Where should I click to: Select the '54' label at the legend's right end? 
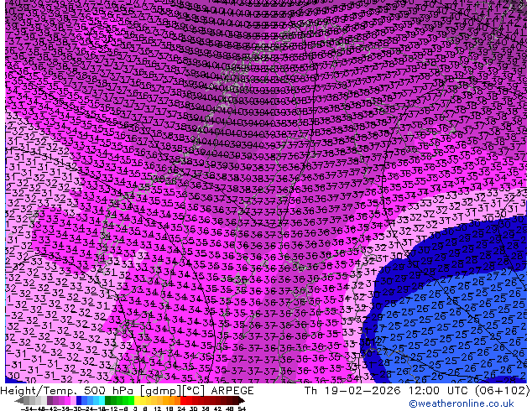point(241,409)
